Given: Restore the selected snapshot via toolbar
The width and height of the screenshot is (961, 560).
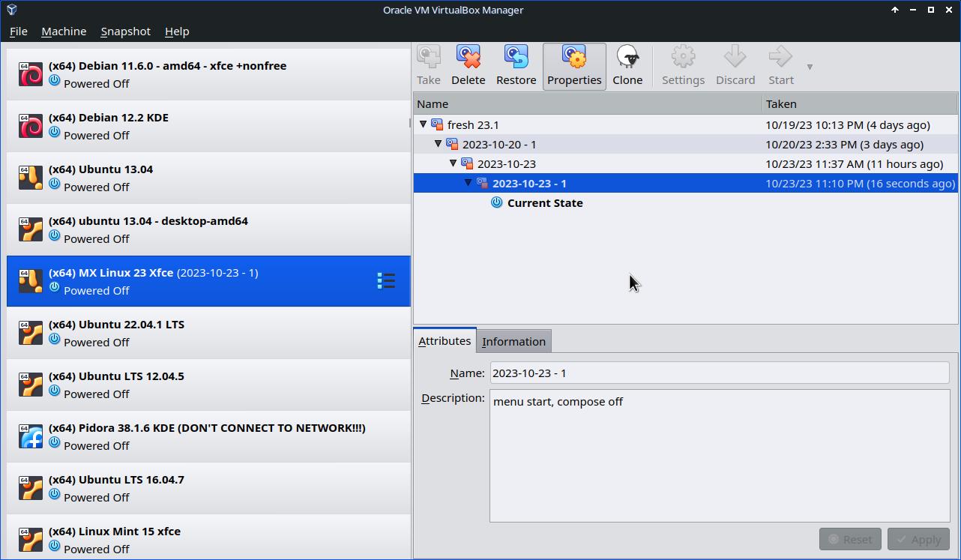Looking at the screenshot, I should tap(516, 66).
